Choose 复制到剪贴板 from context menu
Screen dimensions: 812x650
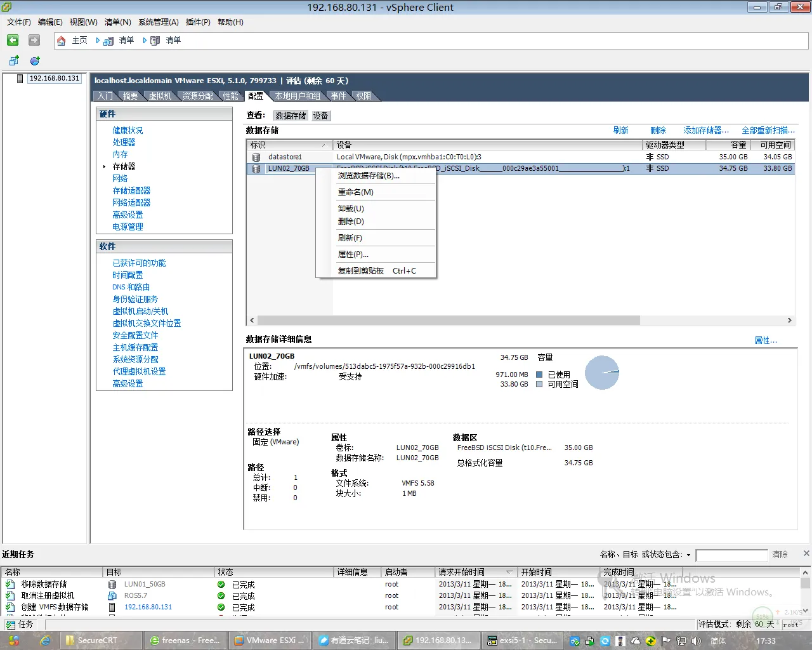click(x=376, y=271)
